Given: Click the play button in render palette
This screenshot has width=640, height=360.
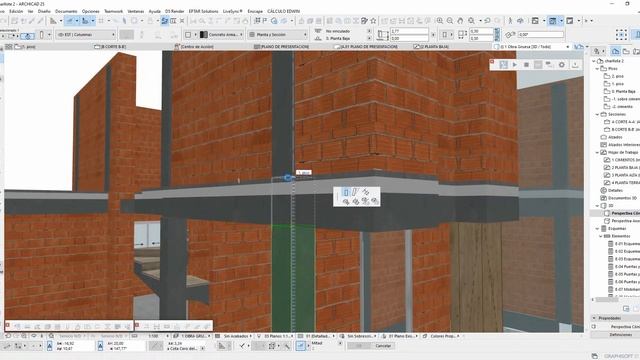Looking at the screenshot, I should pyautogui.click(x=515, y=65).
